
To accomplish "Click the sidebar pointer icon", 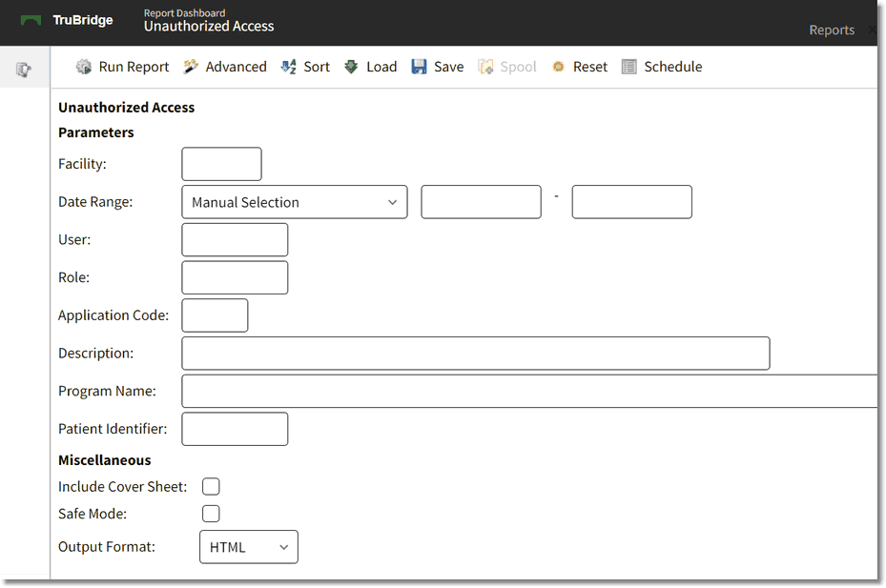I will click(x=25, y=68).
